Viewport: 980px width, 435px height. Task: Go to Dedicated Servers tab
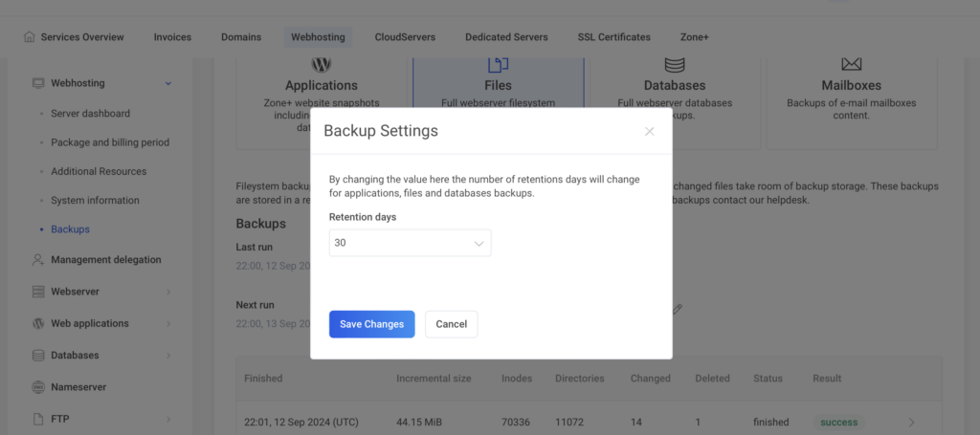(506, 37)
